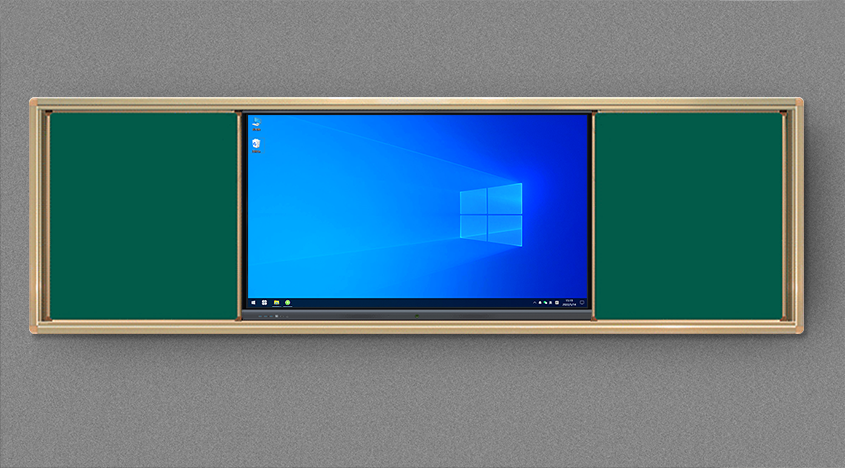Open Task View beside the Start button
This screenshot has height=468, width=845.
265,303
